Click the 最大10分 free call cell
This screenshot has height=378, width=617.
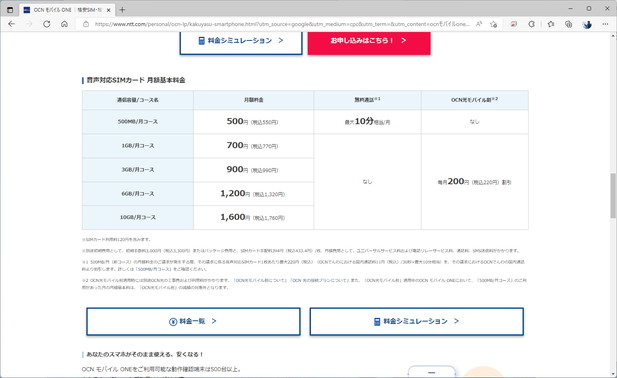point(367,122)
